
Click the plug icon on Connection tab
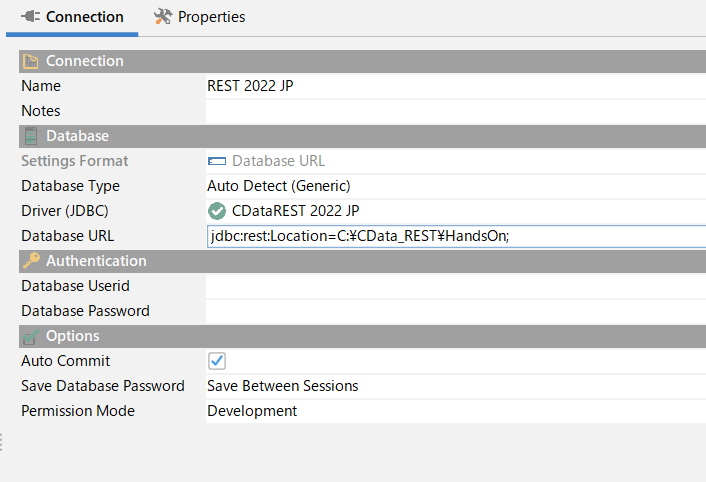[31, 17]
